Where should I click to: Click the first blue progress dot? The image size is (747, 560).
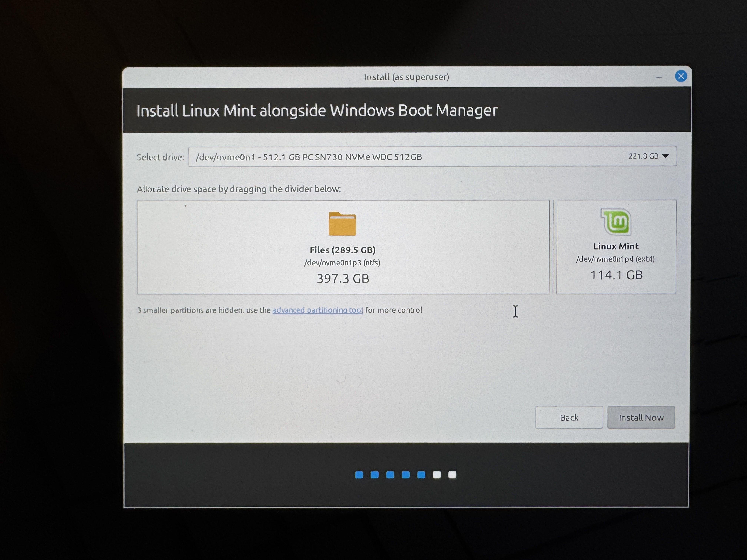359,475
